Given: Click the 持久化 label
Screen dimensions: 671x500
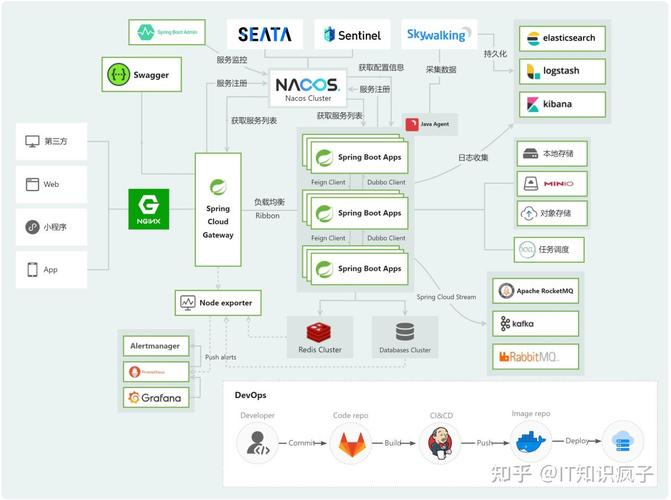Looking at the screenshot, I should point(495,54).
